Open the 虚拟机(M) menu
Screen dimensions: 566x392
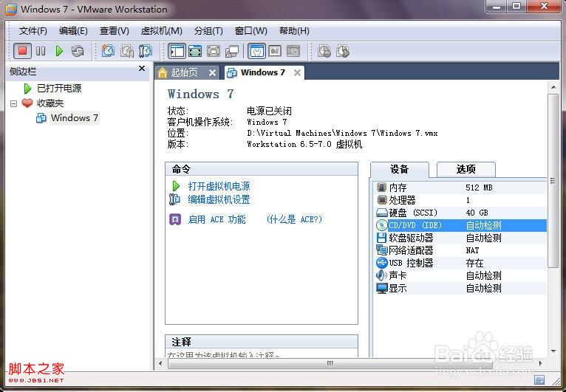tap(161, 31)
